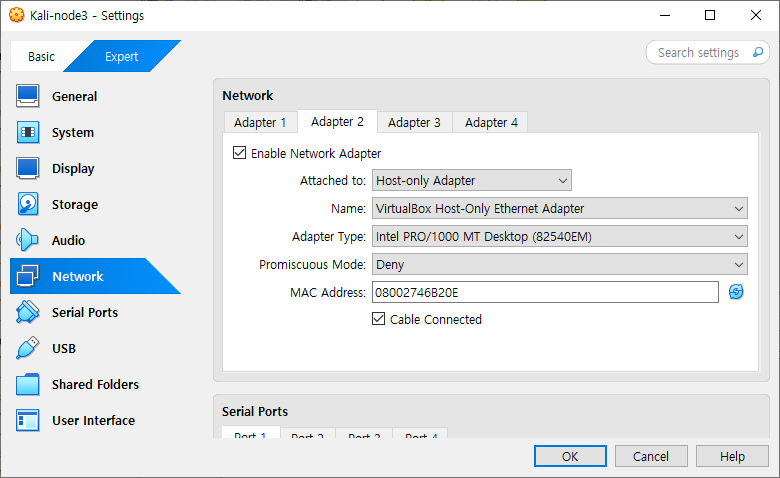Open General section label in sidebar
The height and width of the screenshot is (478, 780).
[x=75, y=96]
